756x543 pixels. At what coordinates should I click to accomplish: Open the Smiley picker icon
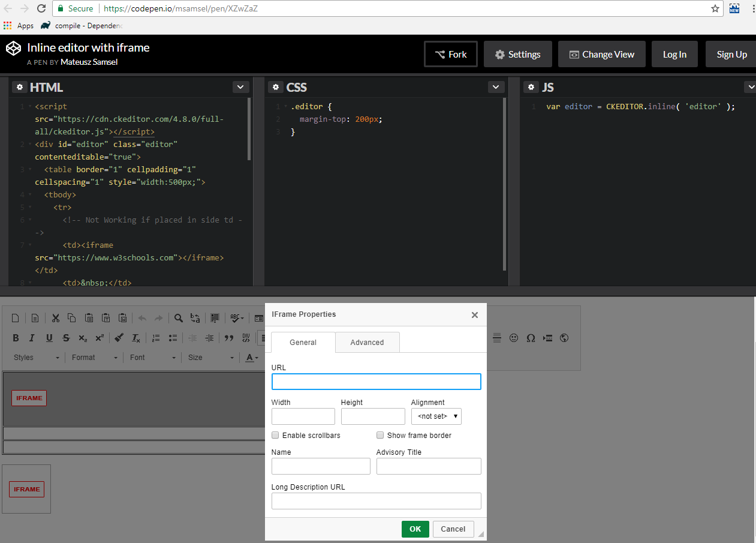click(x=514, y=338)
